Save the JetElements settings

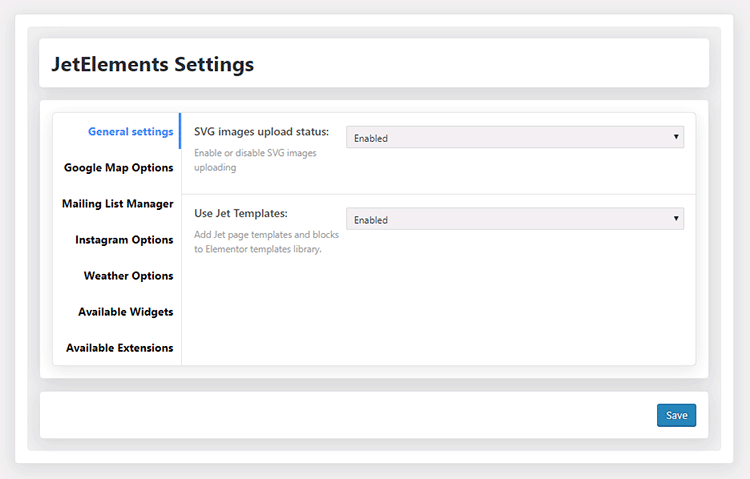(x=676, y=415)
